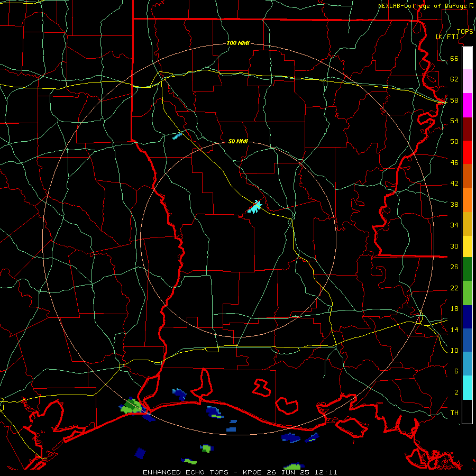Click the legend value '14'
The image size is (476, 476).
coord(454,329)
